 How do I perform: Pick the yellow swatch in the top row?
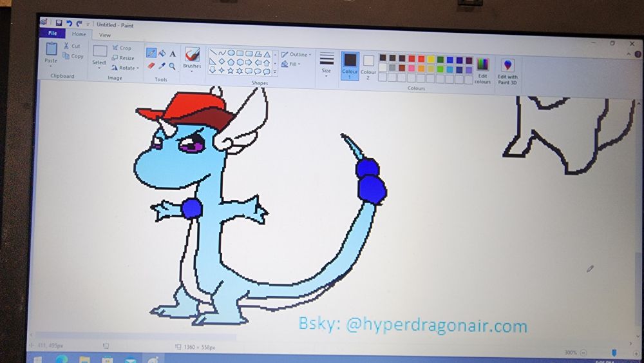click(x=431, y=59)
